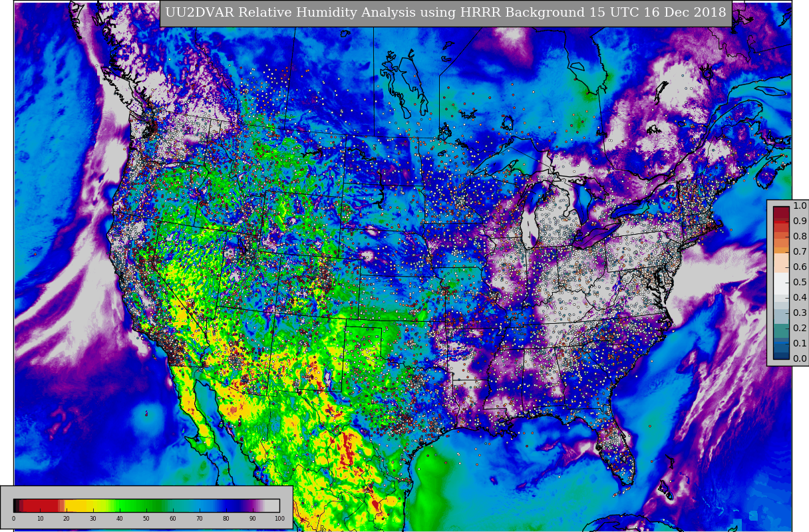Click the 70 tick label on humidity colorbar
This screenshot has height=532, width=809.
200,519
